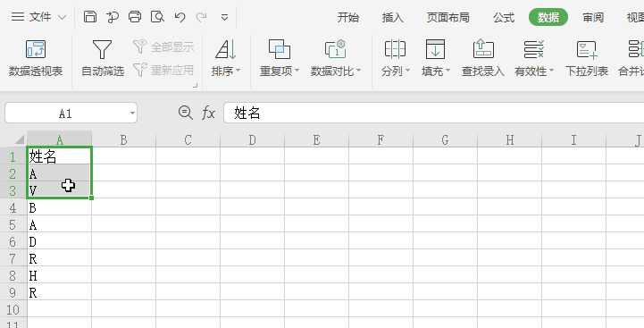Click cell A9 containing R
The width and height of the screenshot is (644, 328).
pos(60,292)
